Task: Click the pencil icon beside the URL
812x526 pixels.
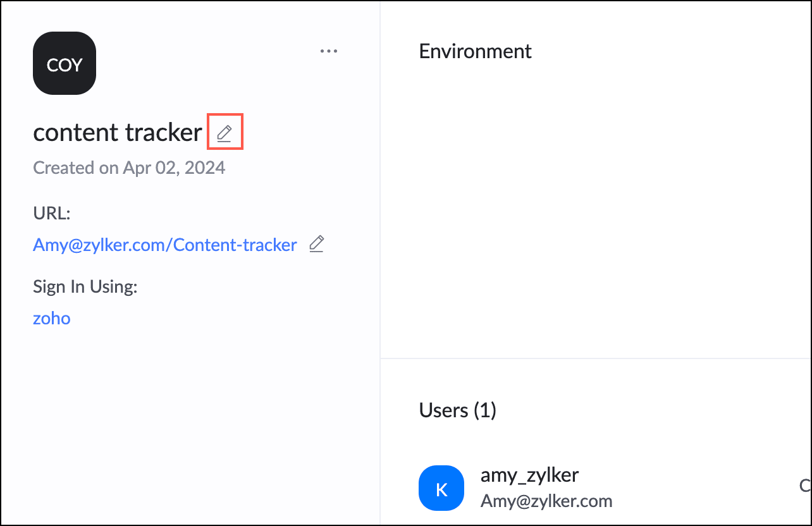Action: coord(316,245)
